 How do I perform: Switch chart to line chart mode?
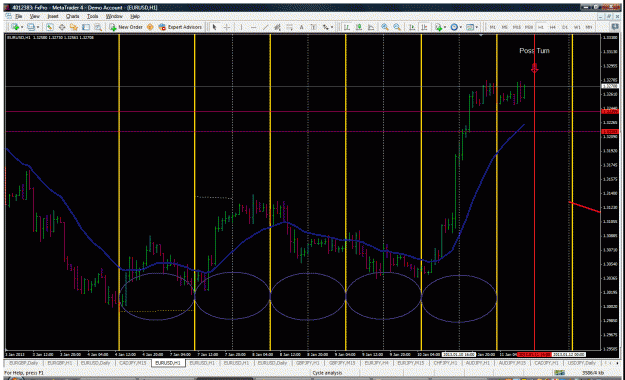[371, 27]
